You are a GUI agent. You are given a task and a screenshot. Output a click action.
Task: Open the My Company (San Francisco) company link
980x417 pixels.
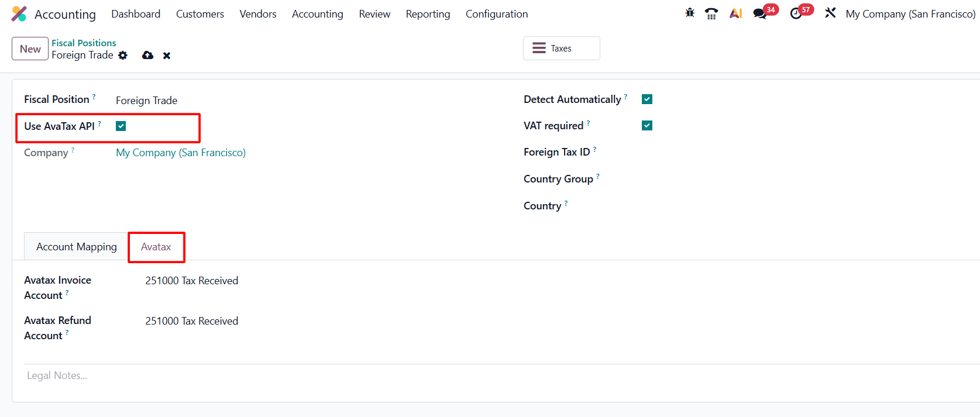(x=181, y=153)
